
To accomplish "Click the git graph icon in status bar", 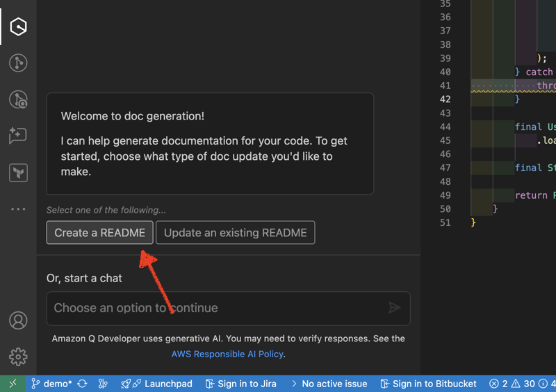I will [103, 384].
